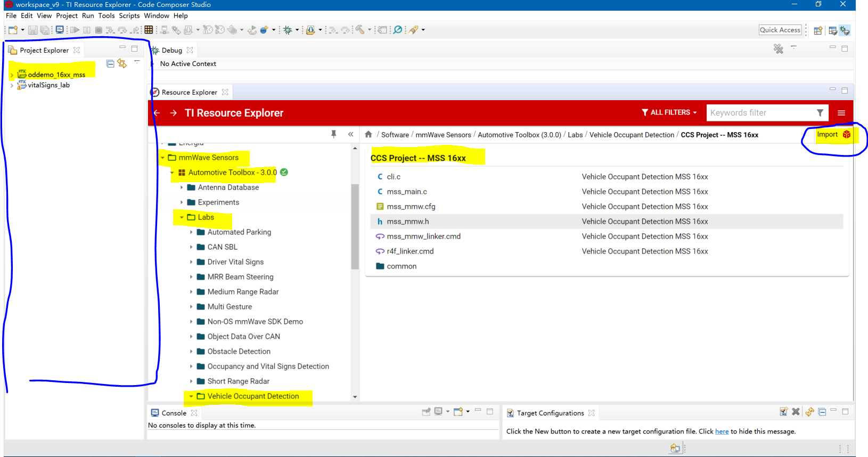Expand the Experiments folder
868x457 pixels.
click(x=182, y=202)
